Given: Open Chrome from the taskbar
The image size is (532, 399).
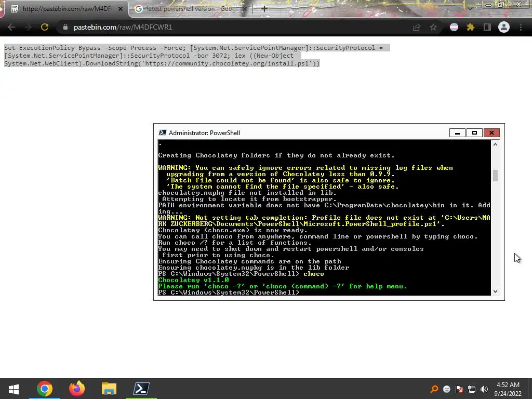Looking at the screenshot, I should click(x=45, y=389).
